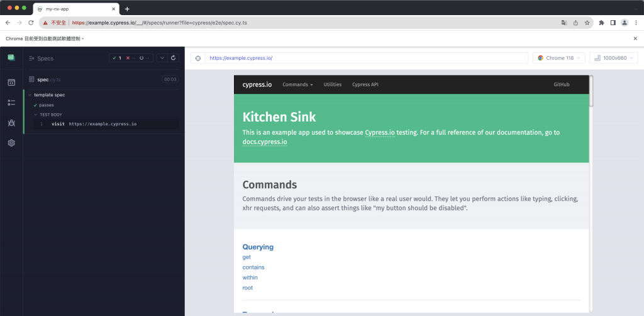Open the within command link
This screenshot has height=316, width=644.
pyautogui.click(x=250, y=278)
